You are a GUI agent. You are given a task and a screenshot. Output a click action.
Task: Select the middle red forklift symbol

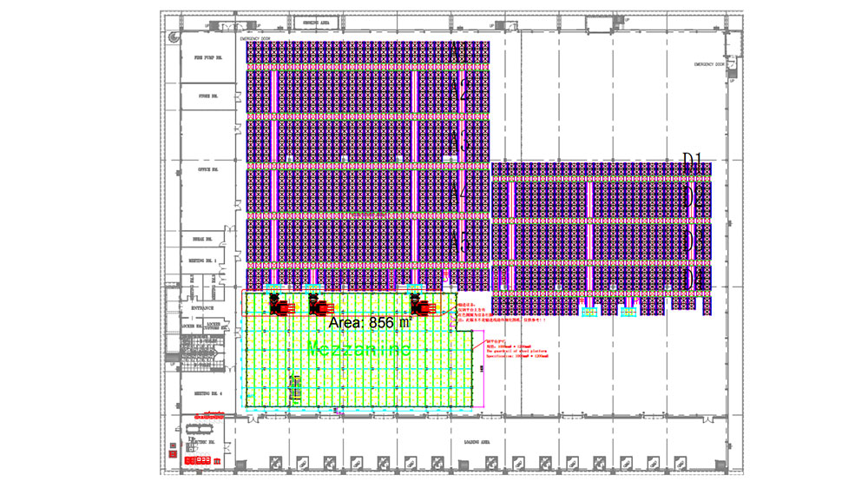pos(320,305)
